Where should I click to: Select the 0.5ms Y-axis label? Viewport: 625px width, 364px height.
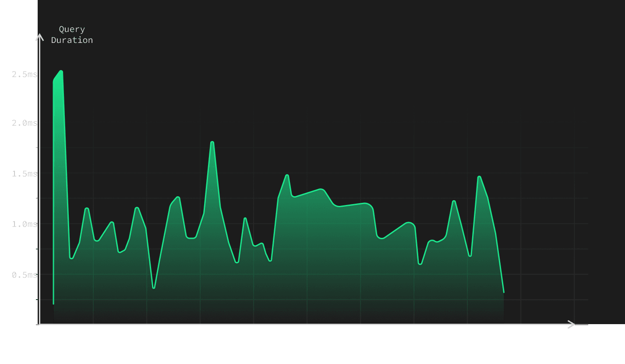click(x=25, y=275)
